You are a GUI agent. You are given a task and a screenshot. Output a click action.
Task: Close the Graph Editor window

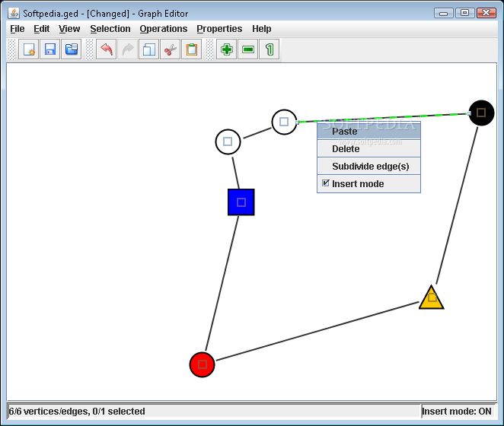point(486,13)
